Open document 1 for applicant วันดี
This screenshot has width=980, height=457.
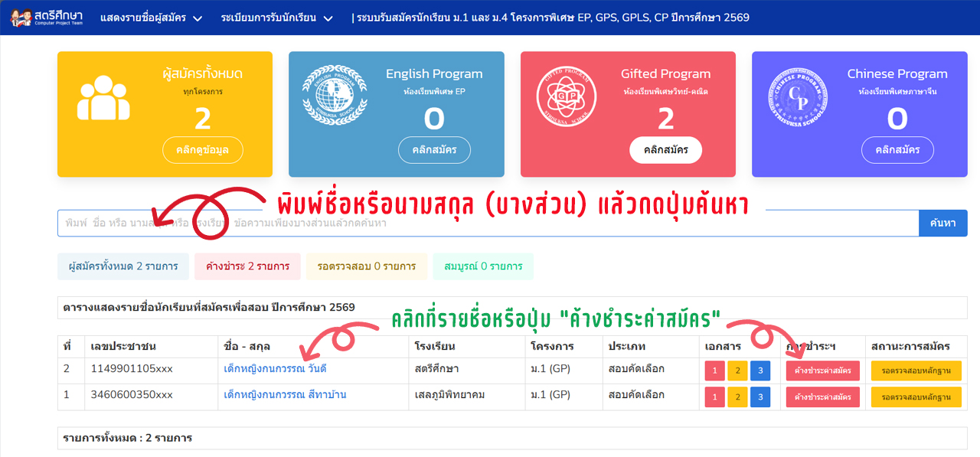(x=714, y=370)
